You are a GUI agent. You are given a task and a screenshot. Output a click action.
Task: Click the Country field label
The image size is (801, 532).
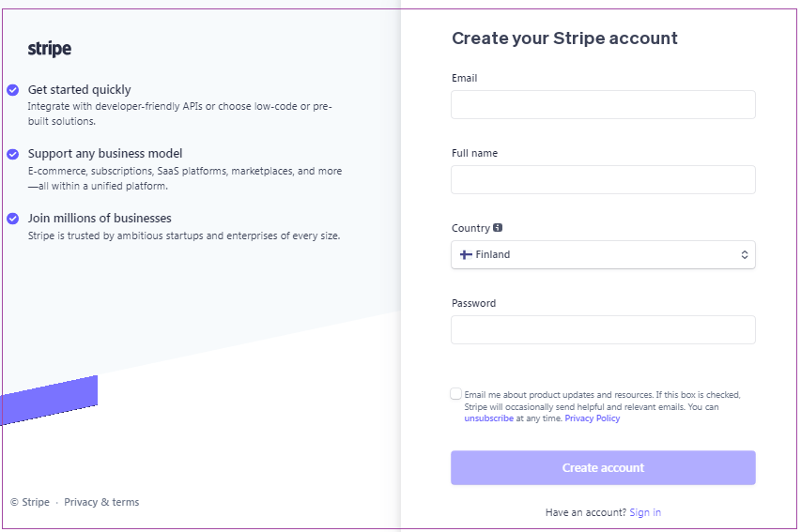[x=470, y=228]
